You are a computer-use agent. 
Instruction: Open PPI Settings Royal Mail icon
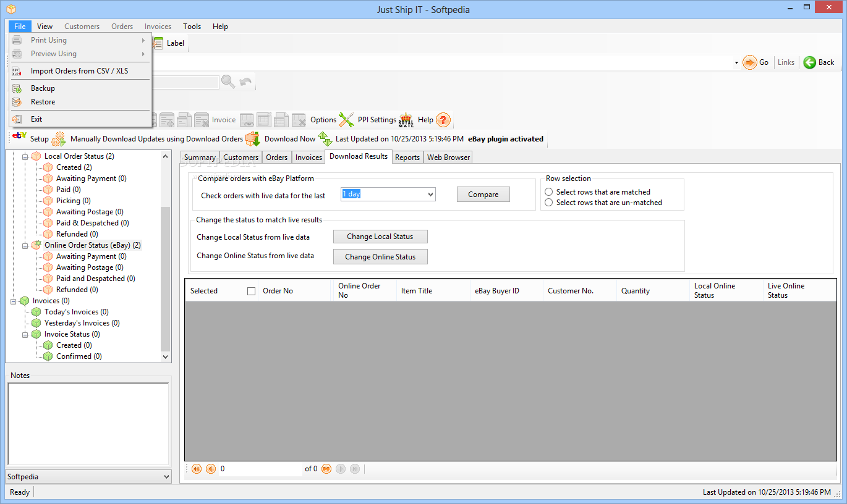406,120
